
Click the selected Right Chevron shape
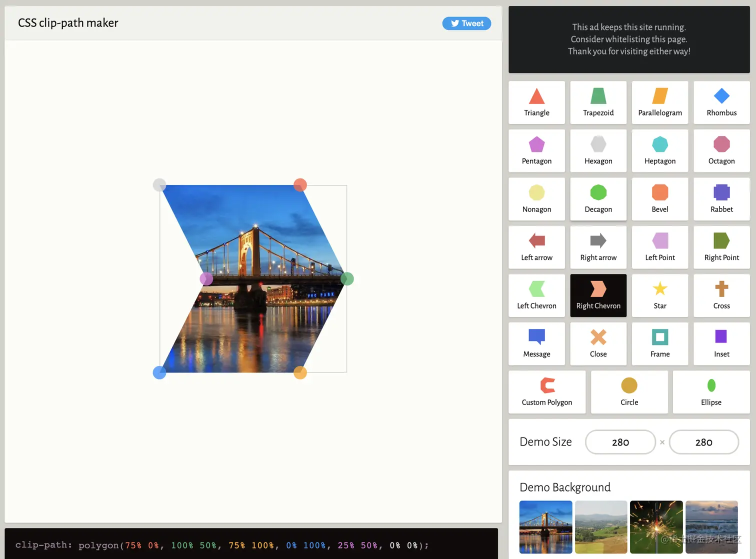(598, 295)
